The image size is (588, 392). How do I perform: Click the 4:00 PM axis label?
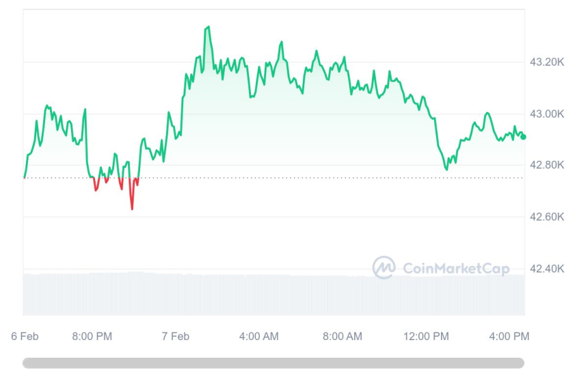click(x=509, y=336)
